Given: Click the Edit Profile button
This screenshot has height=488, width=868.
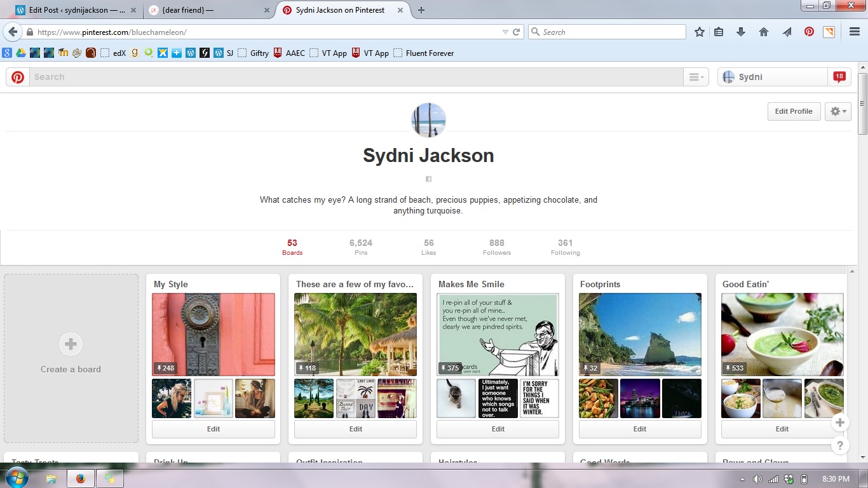Looking at the screenshot, I should tap(793, 111).
